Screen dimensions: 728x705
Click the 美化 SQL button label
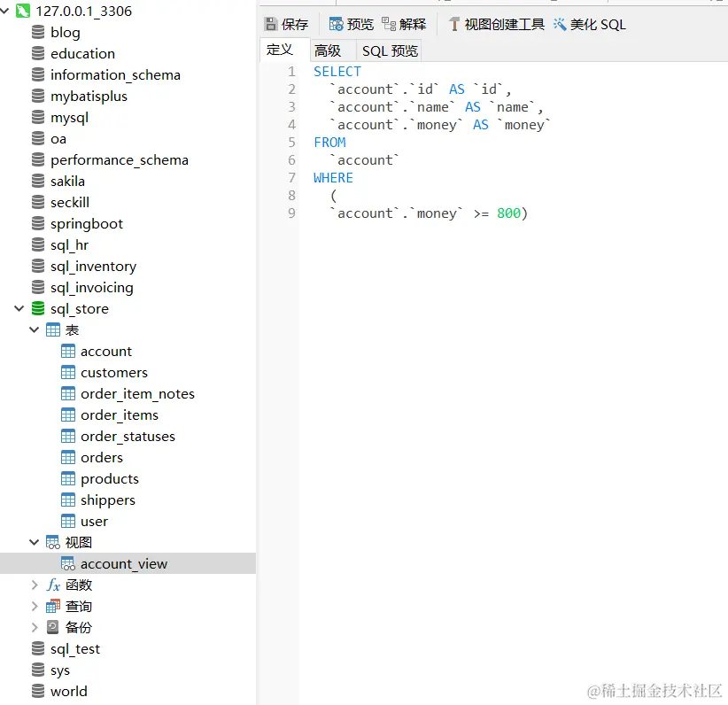[x=598, y=24]
